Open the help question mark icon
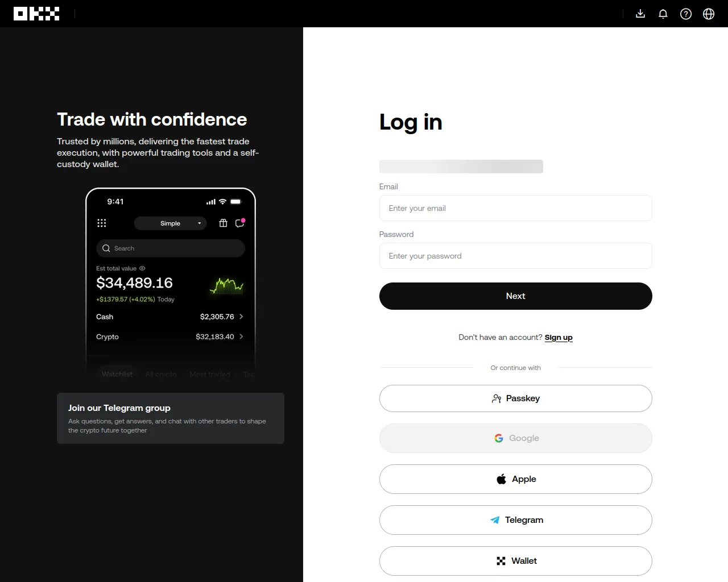The image size is (728, 582). (x=686, y=14)
